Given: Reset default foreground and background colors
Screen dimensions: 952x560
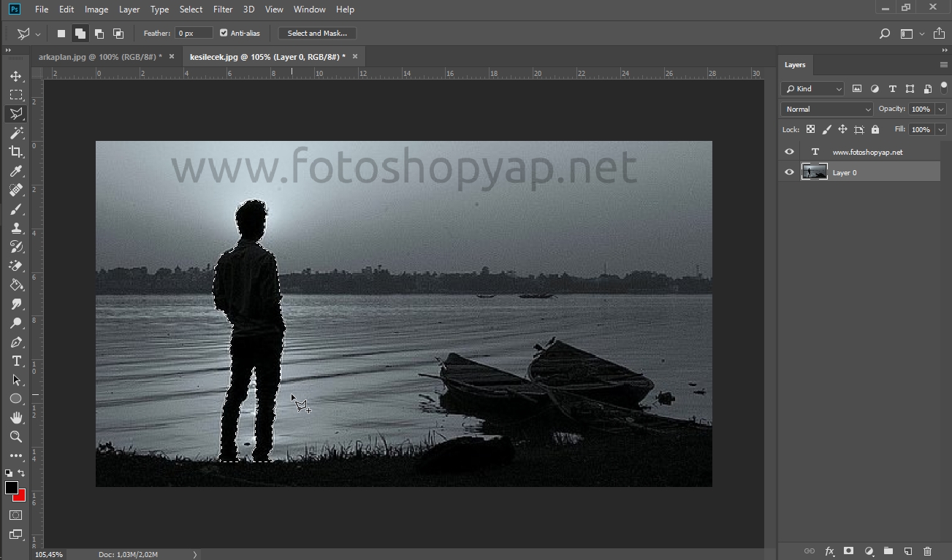Looking at the screenshot, I should (x=9, y=473).
